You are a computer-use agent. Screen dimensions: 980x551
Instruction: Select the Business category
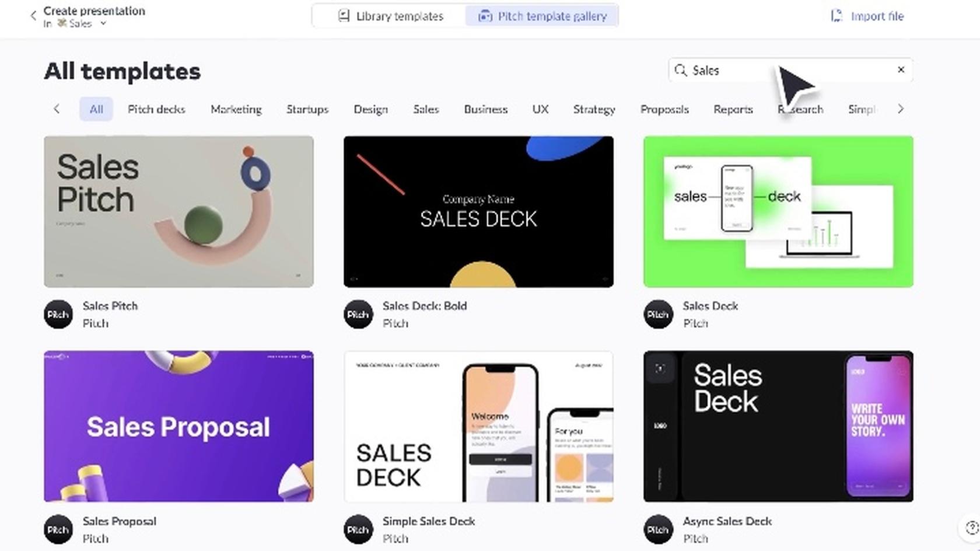[485, 109]
